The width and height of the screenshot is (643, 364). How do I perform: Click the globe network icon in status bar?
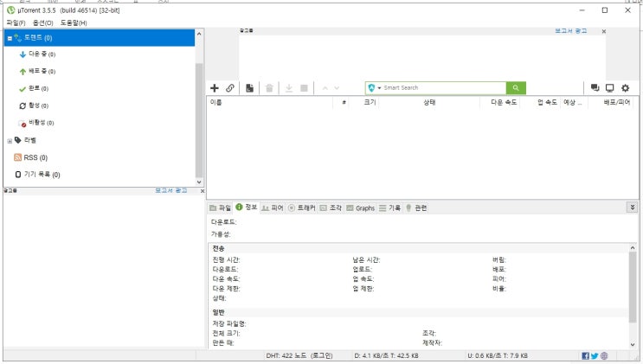(604, 356)
